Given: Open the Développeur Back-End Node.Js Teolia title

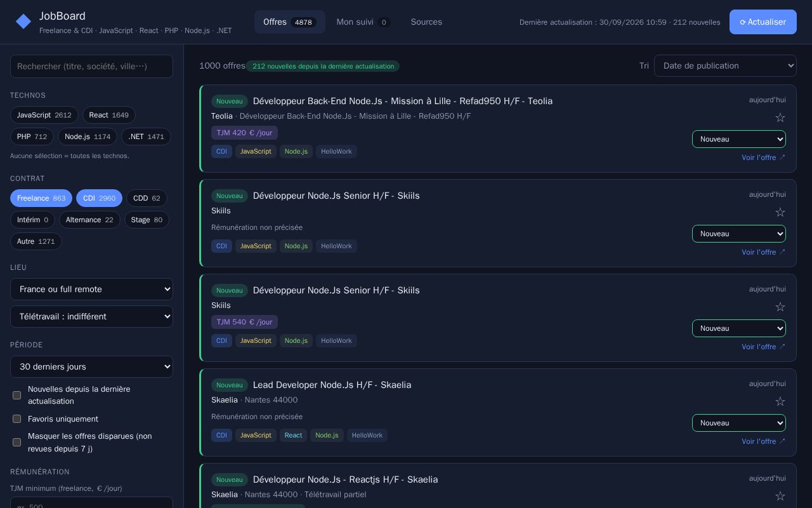Looking at the screenshot, I should click(x=403, y=101).
